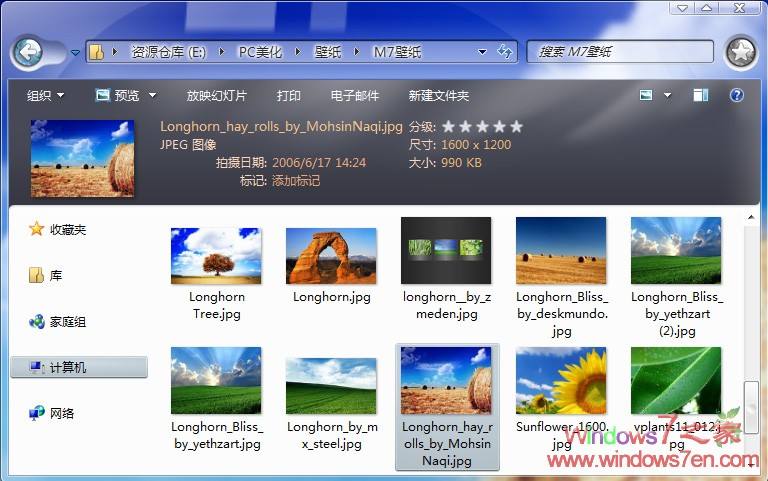Select the longhorn__by_zmeden.jpg thumbnail
Image resolution: width=768 pixels, height=481 pixels.
446,250
